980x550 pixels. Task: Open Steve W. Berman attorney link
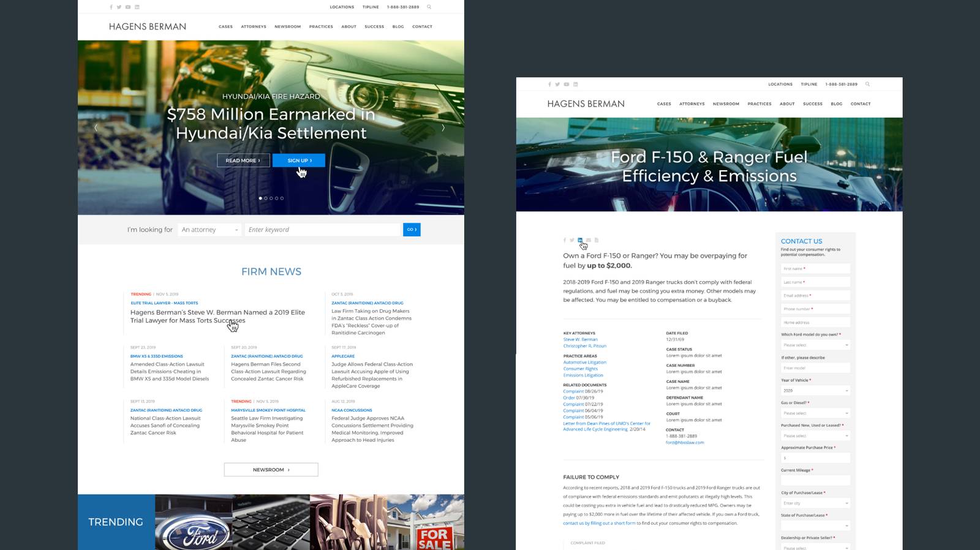(x=580, y=339)
